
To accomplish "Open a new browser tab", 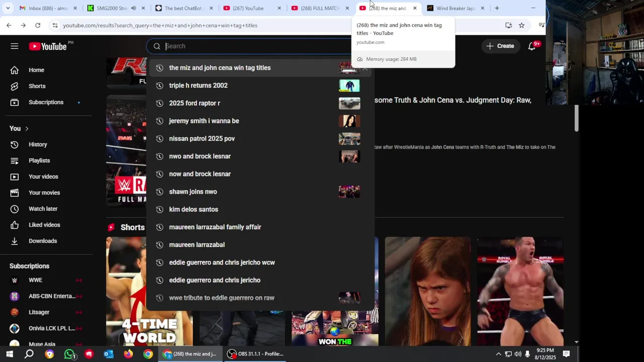I will pos(497,8).
